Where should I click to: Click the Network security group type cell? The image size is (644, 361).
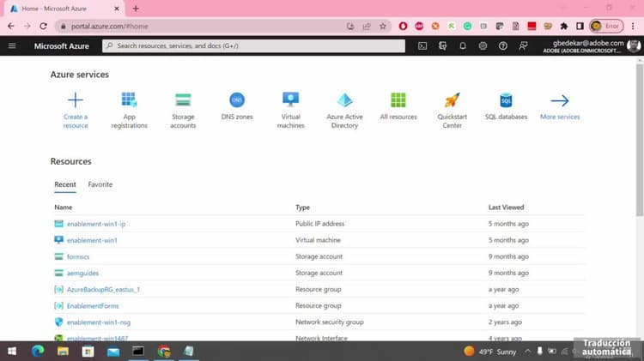pos(330,322)
